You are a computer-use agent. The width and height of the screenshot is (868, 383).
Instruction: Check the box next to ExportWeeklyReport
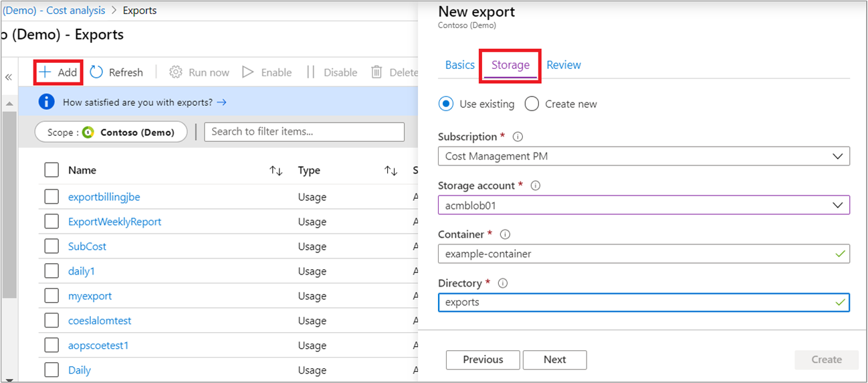coord(51,222)
